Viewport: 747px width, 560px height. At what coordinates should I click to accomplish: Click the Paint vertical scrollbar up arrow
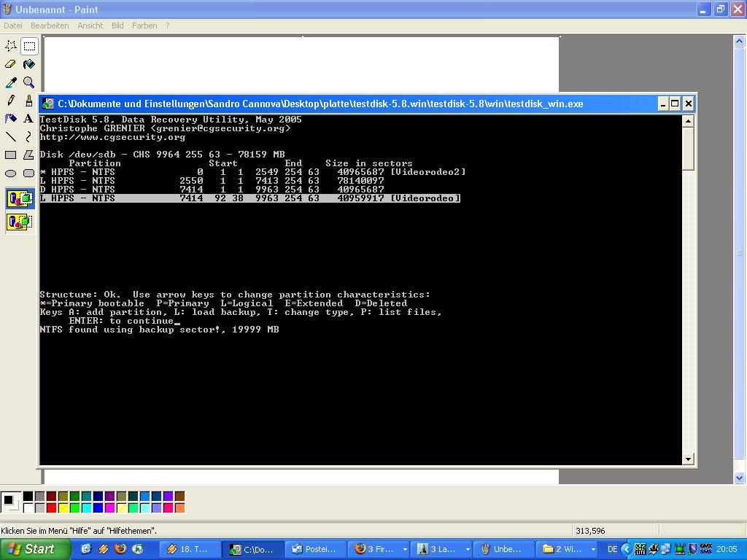(739, 42)
